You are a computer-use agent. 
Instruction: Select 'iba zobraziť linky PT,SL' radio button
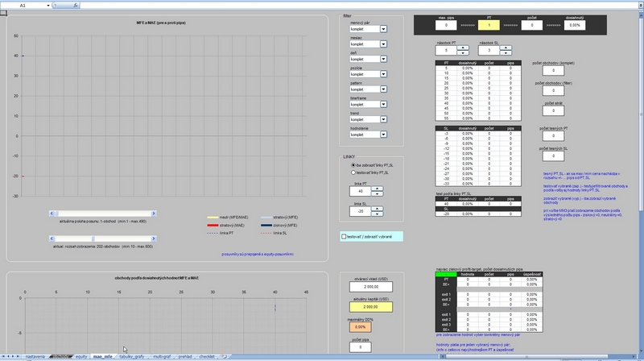[353, 165]
